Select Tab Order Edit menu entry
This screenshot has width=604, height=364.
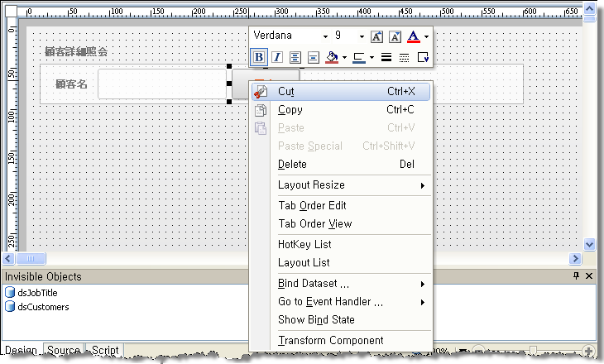pyautogui.click(x=312, y=205)
